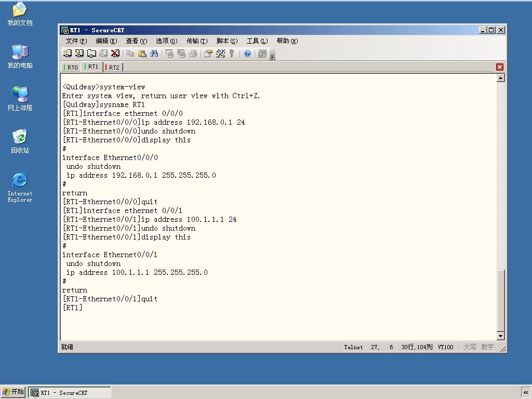Click the Public Key Assistant key icon

click(x=232, y=54)
